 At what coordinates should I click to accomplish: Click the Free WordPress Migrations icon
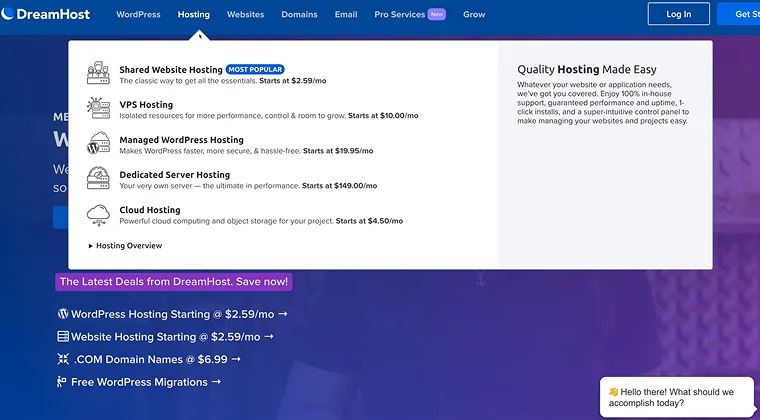63,382
